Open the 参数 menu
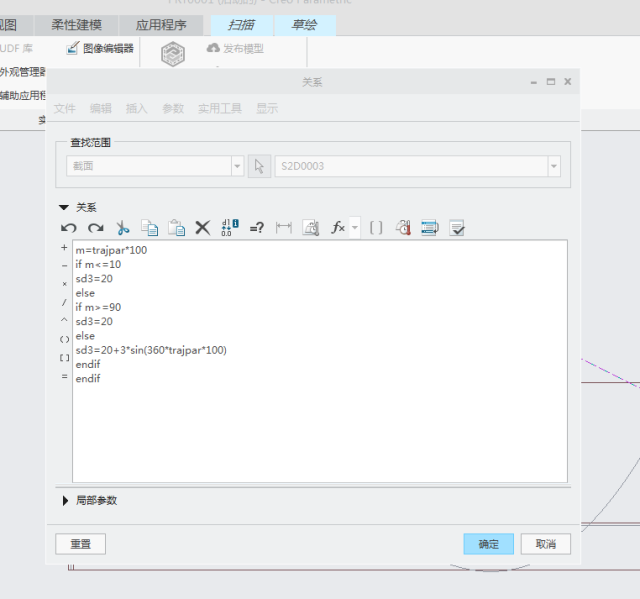The width and height of the screenshot is (640, 599). [x=173, y=109]
